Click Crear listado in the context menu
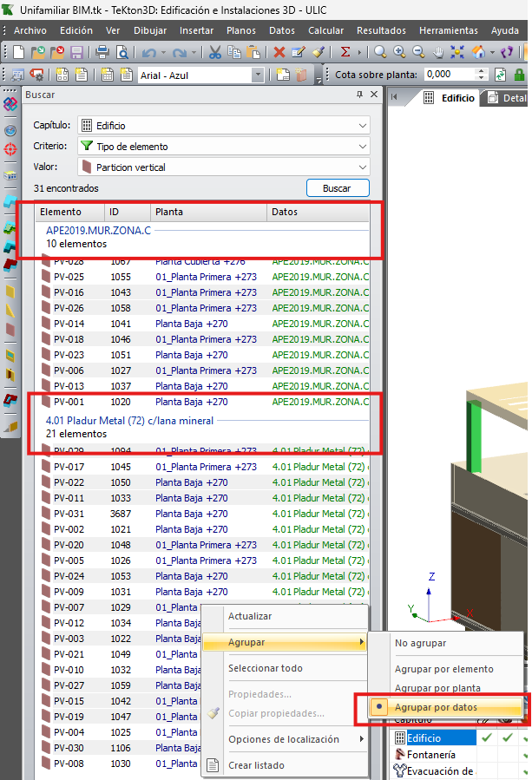Viewport: 532px width, 780px height. click(256, 765)
